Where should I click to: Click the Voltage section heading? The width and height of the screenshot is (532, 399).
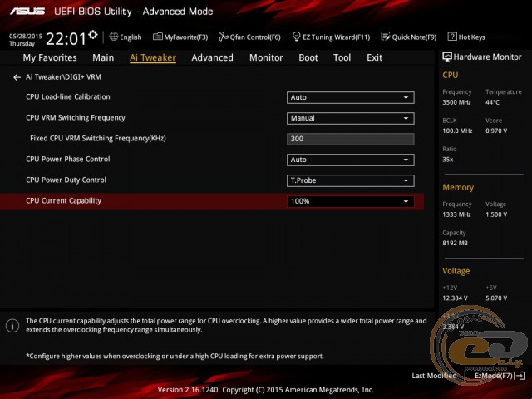tap(456, 271)
